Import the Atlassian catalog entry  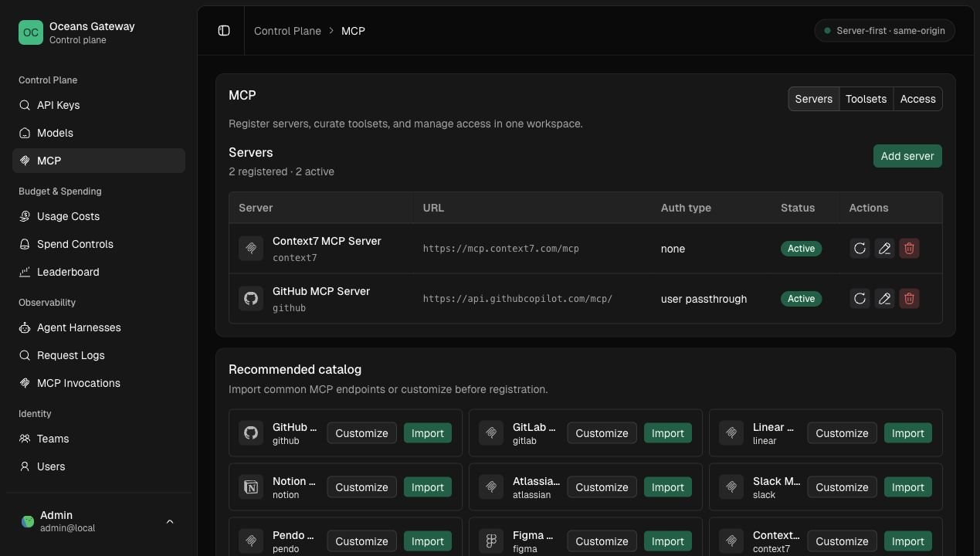pos(667,487)
